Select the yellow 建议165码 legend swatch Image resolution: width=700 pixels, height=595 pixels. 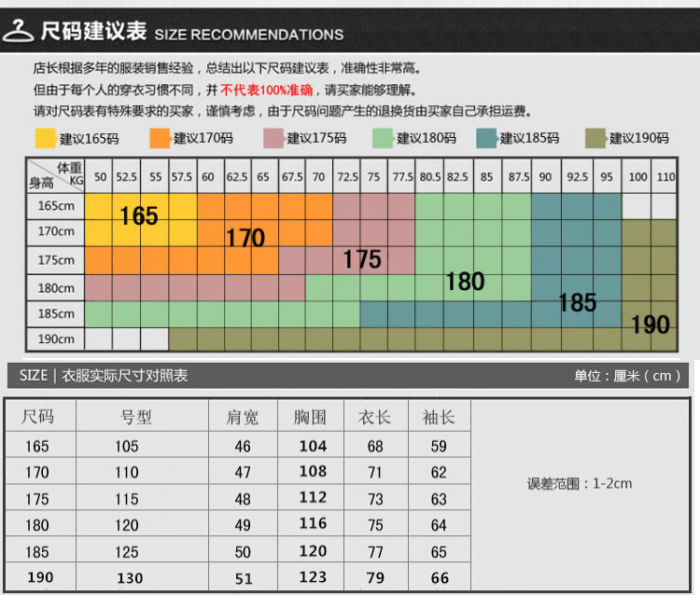(x=44, y=138)
